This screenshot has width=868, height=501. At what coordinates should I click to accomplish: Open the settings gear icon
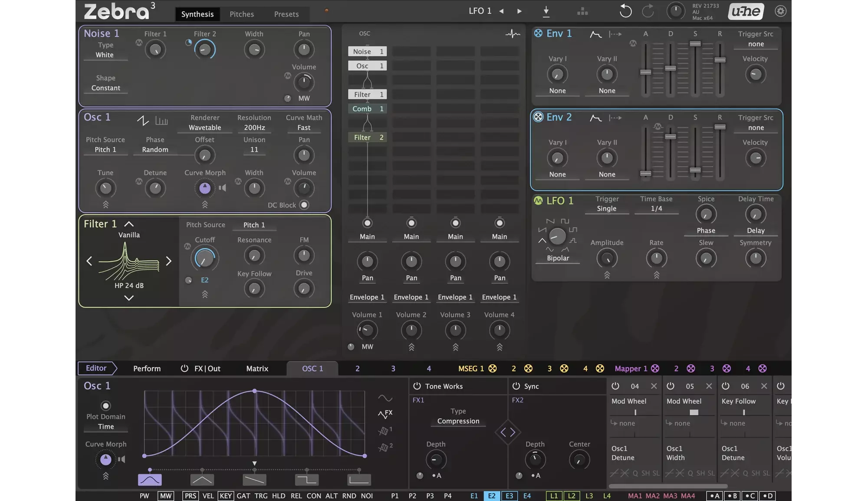click(x=780, y=11)
